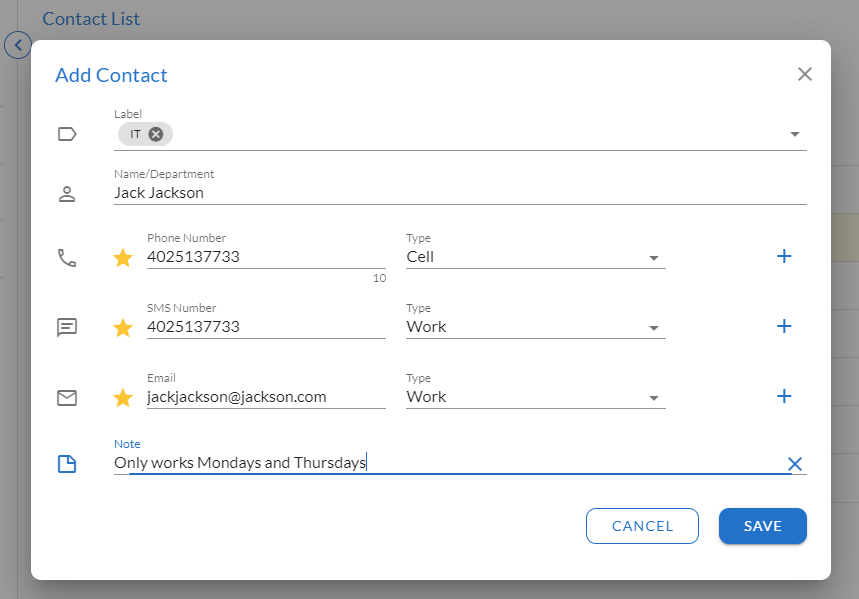This screenshot has height=599, width=859.
Task: Click the Email field jackjackson@jackson.com
Action: 266,397
